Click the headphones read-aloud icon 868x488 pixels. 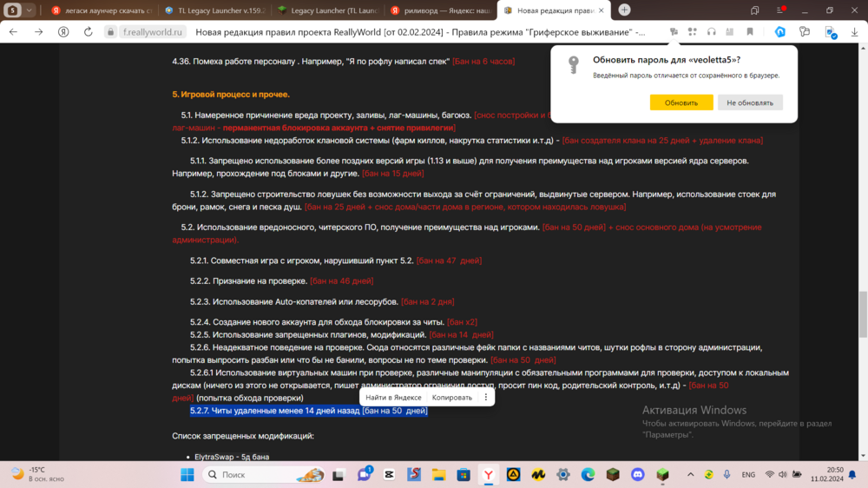(x=712, y=32)
